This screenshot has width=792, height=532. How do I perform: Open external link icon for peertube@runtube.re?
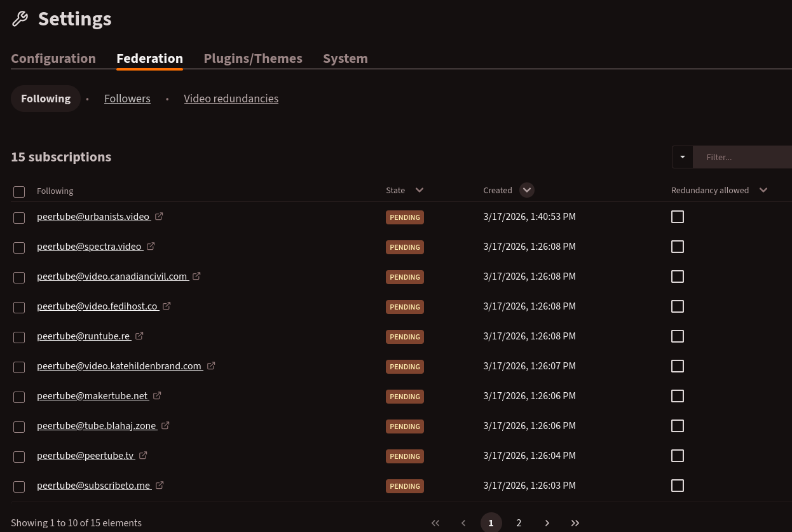(x=139, y=336)
